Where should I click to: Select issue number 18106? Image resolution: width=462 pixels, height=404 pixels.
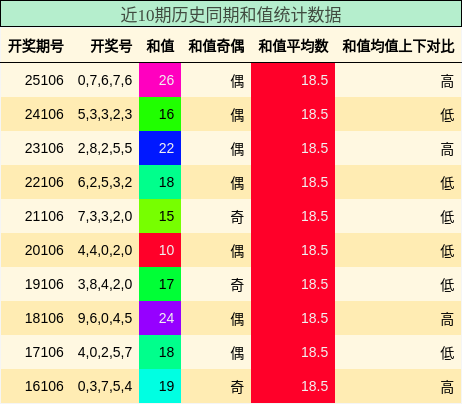click(x=44, y=318)
